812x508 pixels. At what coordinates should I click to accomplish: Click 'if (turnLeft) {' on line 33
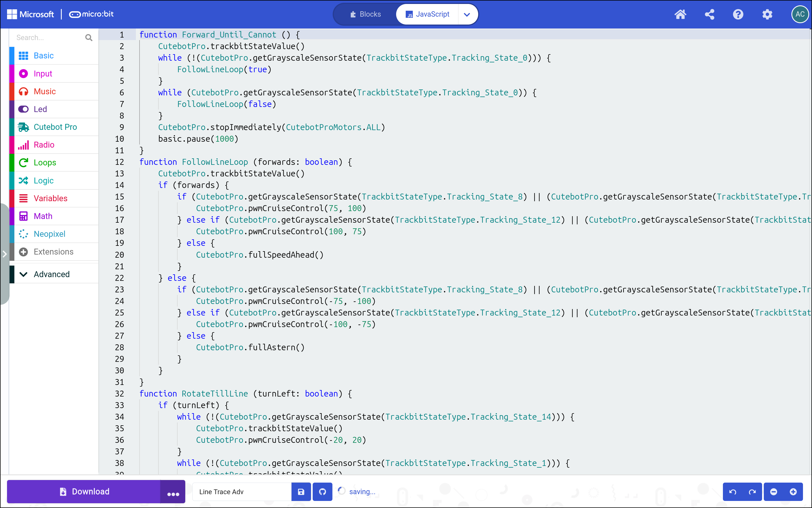pyautogui.click(x=194, y=405)
